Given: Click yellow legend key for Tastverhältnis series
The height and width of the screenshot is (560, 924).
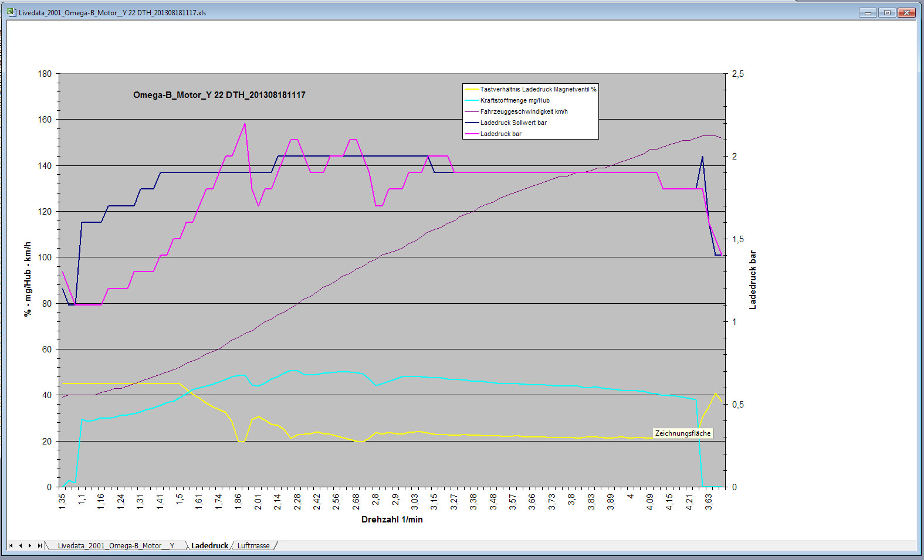Looking at the screenshot, I should pos(472,89).
